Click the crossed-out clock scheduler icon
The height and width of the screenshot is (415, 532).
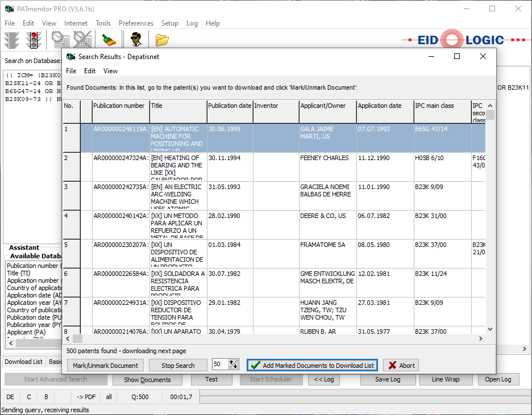click(82, 40)
